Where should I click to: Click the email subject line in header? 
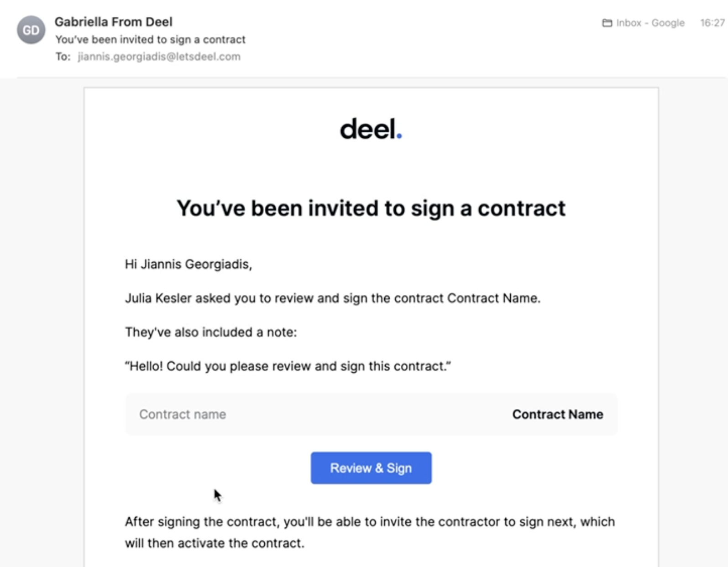pyautogui.click(x=151, y=40)
